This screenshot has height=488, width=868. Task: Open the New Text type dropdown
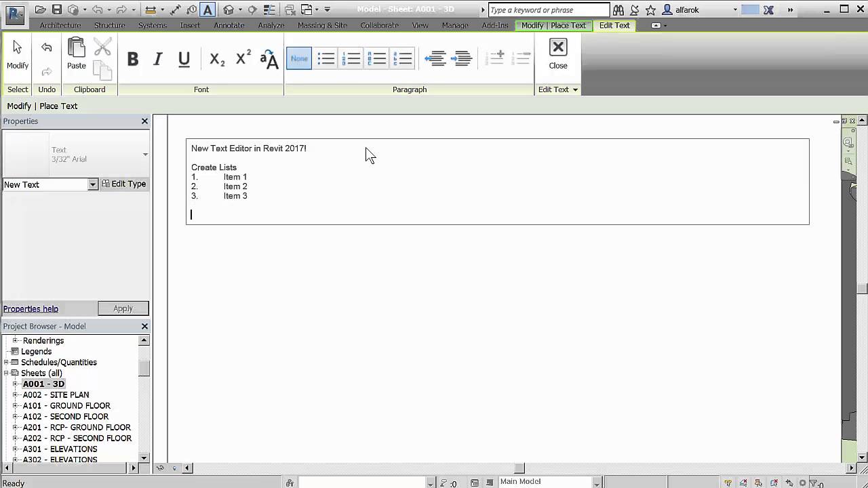(x=92, y=184)
